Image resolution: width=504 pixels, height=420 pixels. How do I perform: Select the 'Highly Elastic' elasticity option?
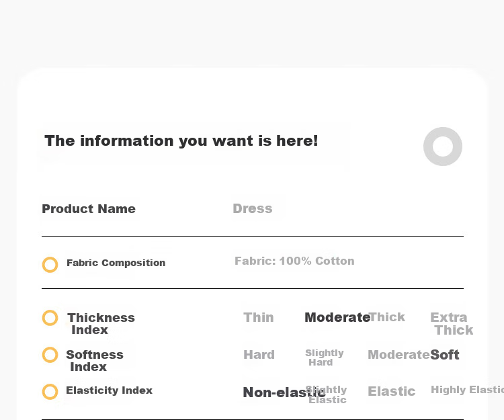pos(467,390)
